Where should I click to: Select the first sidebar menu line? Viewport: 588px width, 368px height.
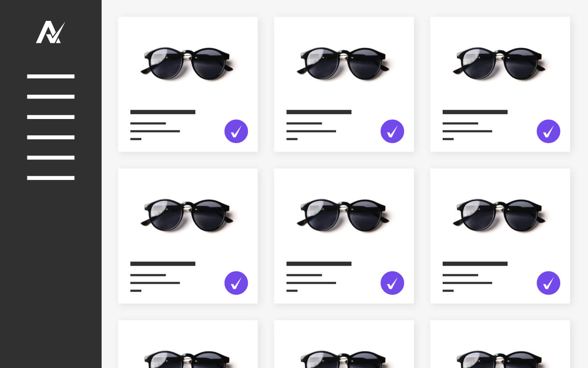coord(51,76)
